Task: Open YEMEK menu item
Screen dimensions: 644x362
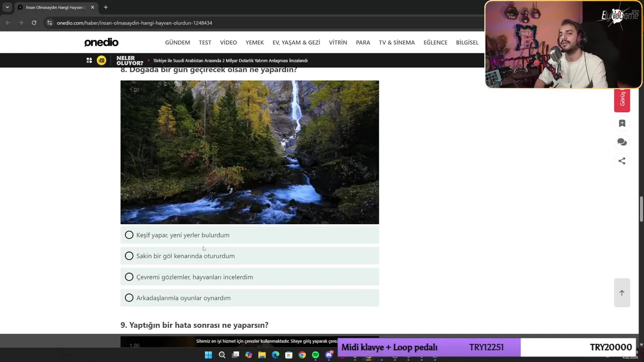Action: pos(255,42)
